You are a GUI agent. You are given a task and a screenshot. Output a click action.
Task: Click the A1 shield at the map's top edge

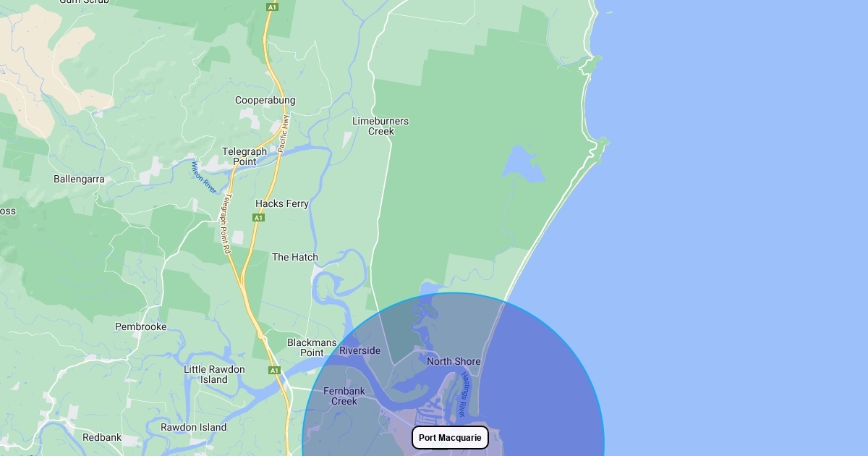coord(272,7)
